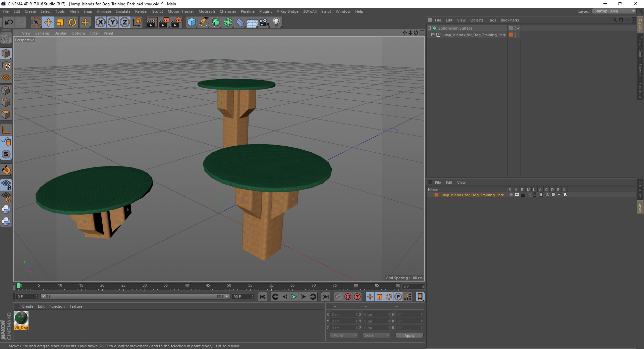
Task: Toggle Y axis lock
Action: (x=113, y=22)
